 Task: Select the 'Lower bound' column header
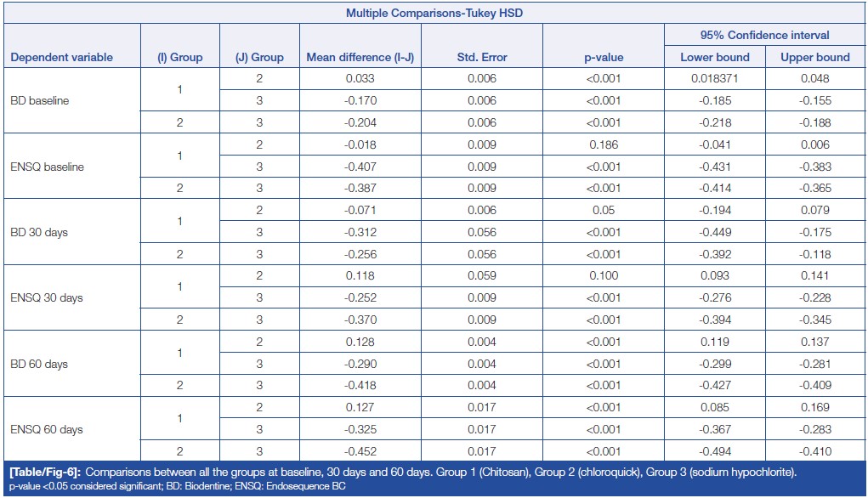[x=714, y=58]
